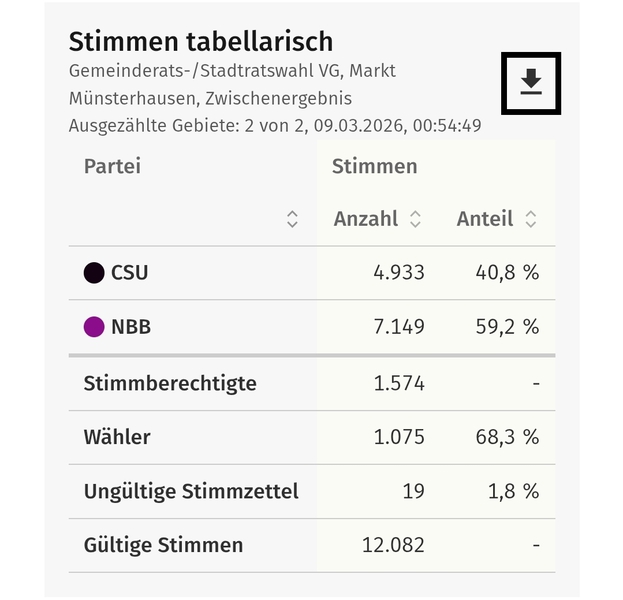The height and width of the screenshot is (600, 623).
Task: Click sort arrows next to Anteil
Action: click(x=531, y=219)
